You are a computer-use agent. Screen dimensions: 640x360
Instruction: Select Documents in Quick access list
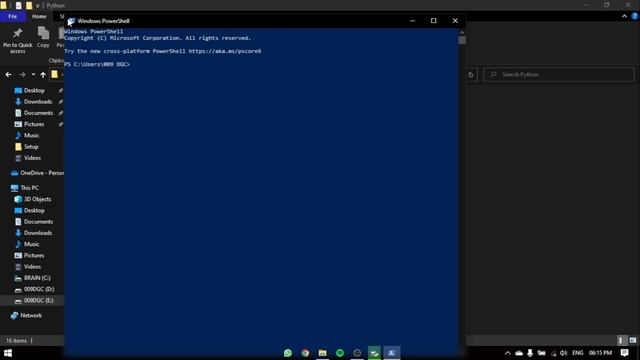[x=38, y=113]
